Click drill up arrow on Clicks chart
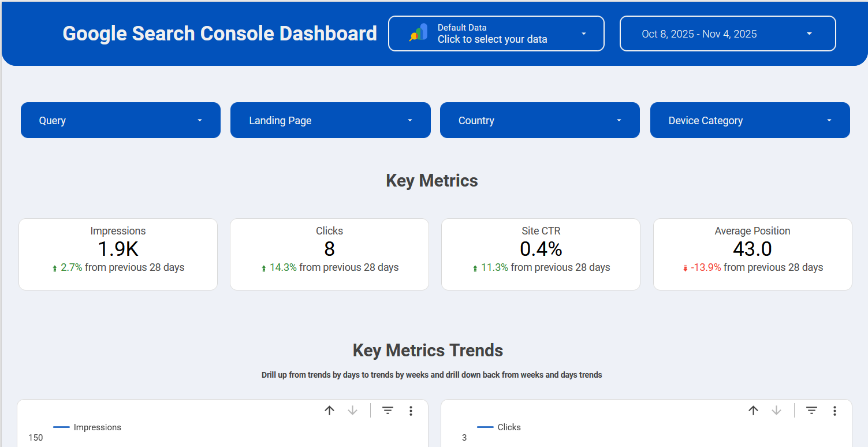The height and width of the screenshot is (447, 868). click(x=754, y=411)
